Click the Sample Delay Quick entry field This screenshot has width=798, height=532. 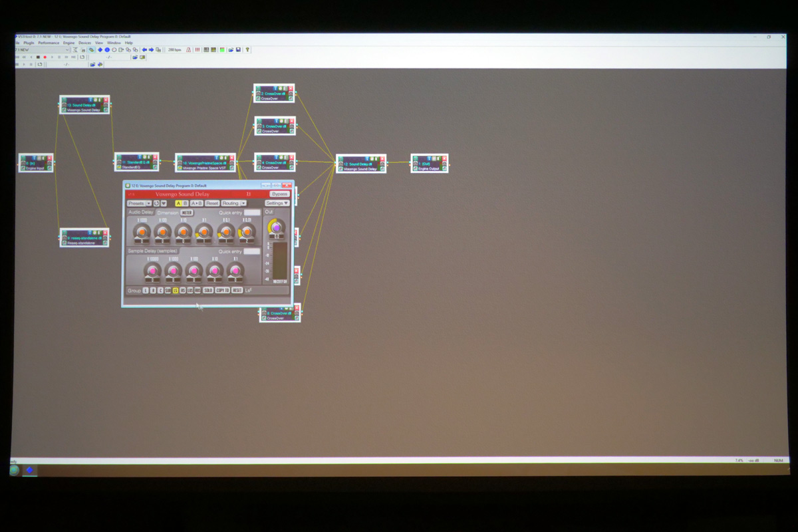tap(252, 251)
